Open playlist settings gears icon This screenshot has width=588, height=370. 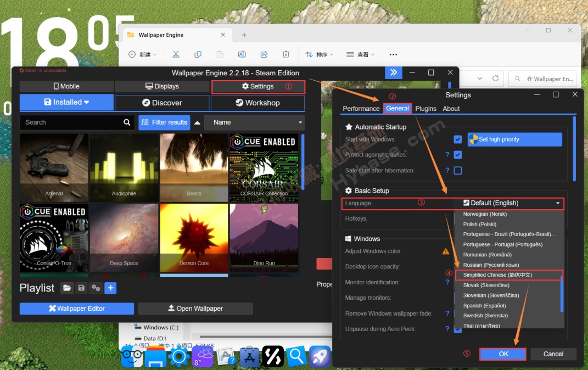[x=96, y=288]
